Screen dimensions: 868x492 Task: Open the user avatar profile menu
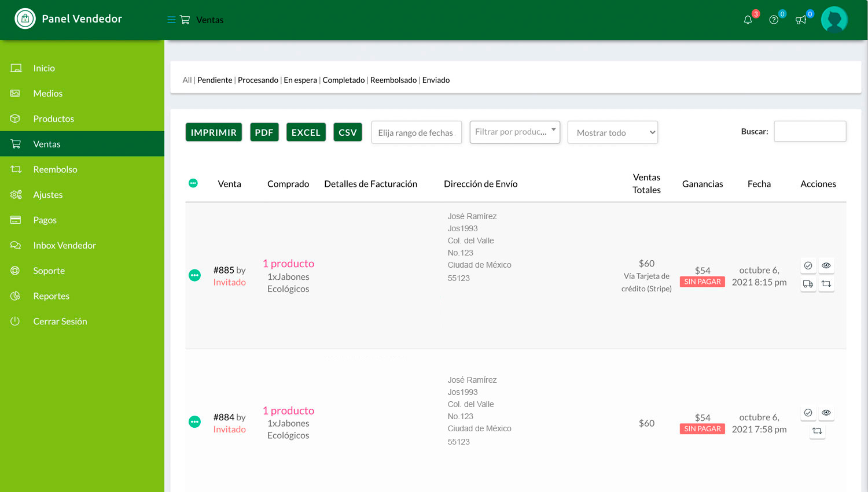pyautogui.click(x=834, y=19)
